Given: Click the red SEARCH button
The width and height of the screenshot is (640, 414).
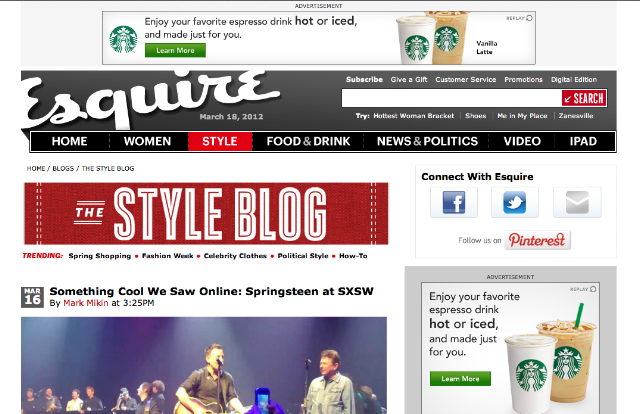Looking at the screenshot, I should (x=584, y=98).
